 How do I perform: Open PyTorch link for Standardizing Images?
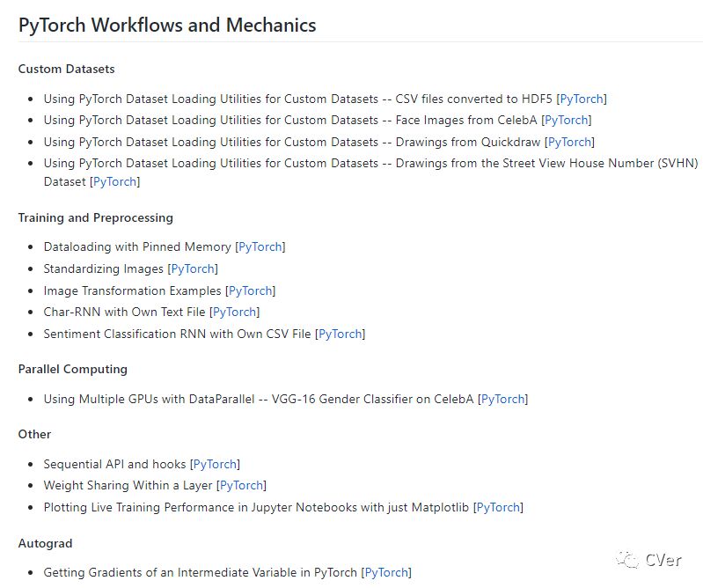(x=193, y=268)
